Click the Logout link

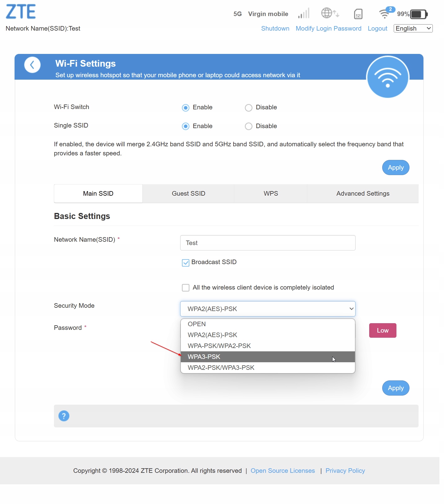(377, 28)
